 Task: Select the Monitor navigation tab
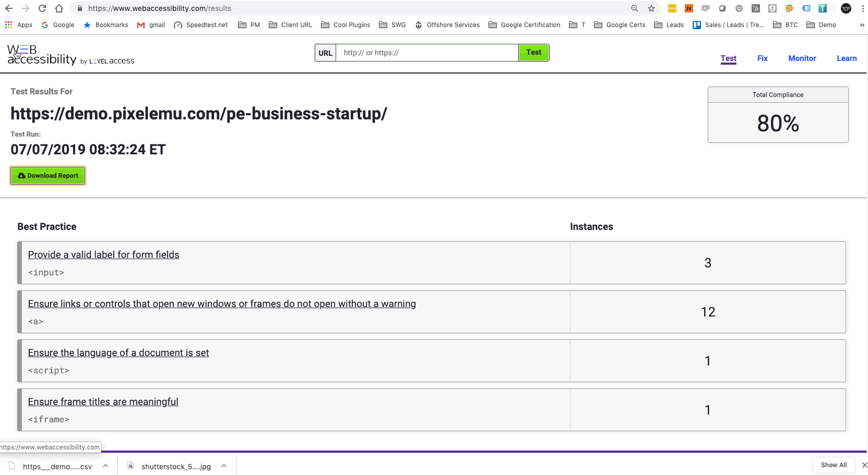[x=802, y=58]
